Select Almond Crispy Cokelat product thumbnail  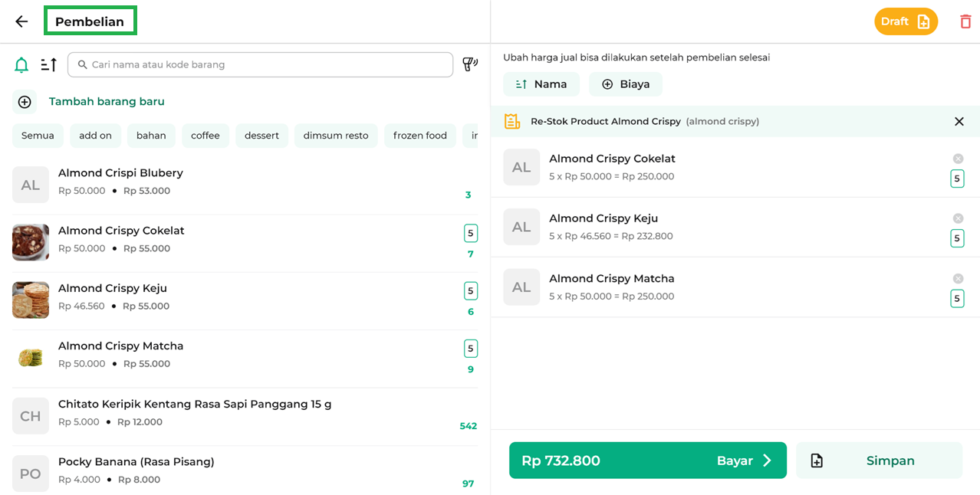pos(31,242)
